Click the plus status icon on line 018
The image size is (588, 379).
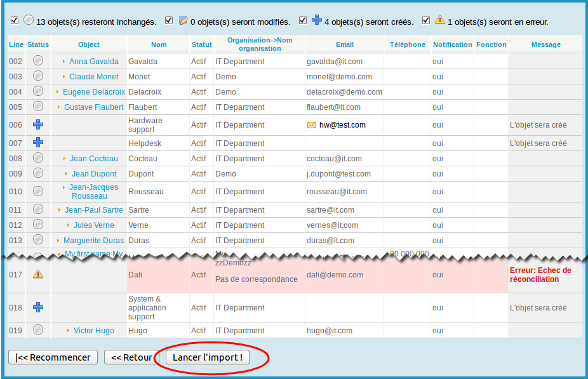pos(38,308)
